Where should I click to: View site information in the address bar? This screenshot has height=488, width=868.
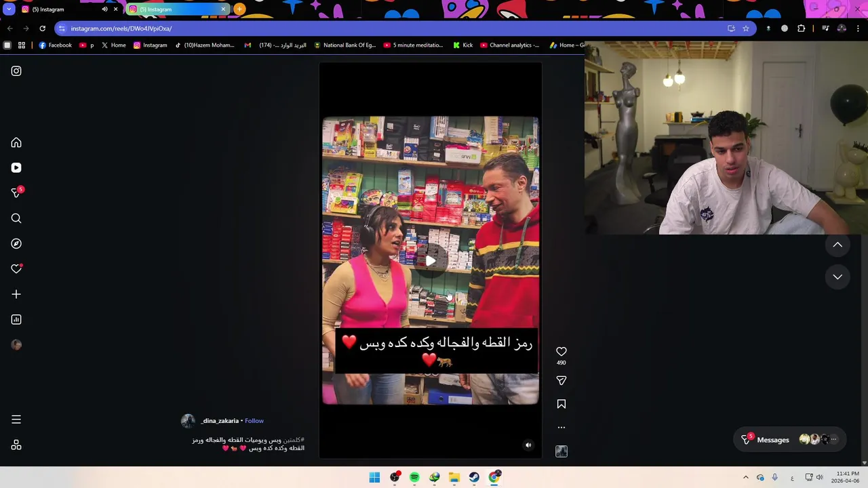(x=62, y=28)
